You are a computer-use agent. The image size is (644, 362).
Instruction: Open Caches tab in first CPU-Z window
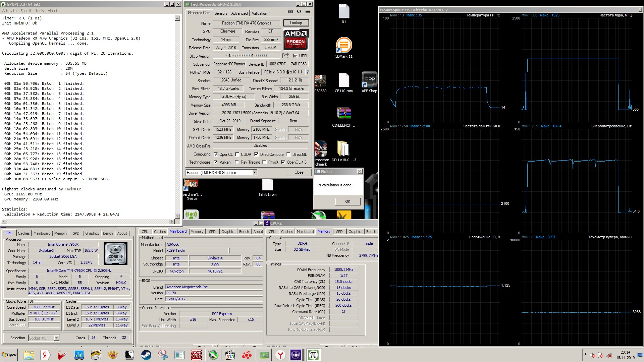tap(24, 233)
